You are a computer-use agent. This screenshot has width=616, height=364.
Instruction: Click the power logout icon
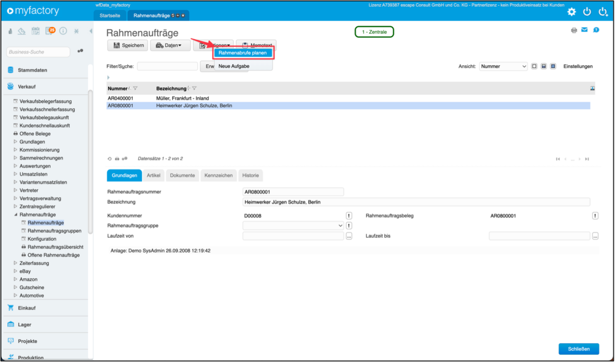[587, 12]
